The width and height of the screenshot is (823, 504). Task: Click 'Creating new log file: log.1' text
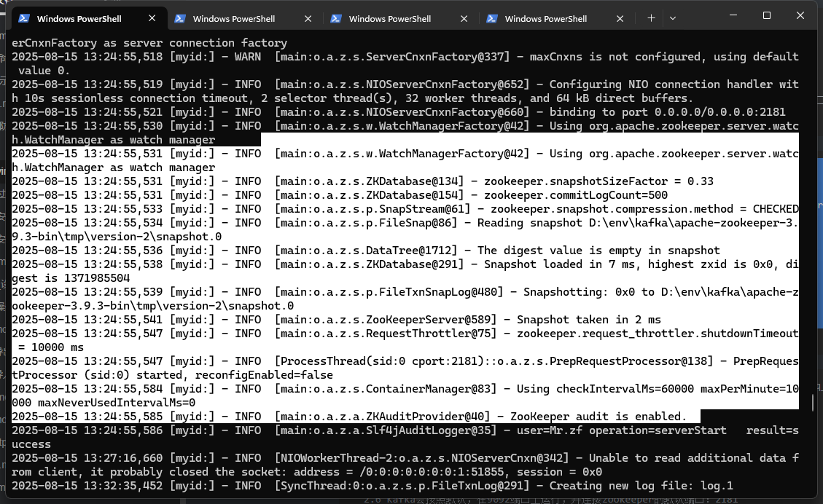(x=641, y=486)
